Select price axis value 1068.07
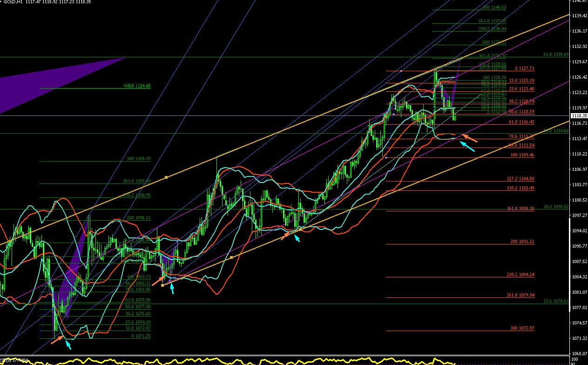The width and height of the screenshot is (588, 365). tap(580, 354)
